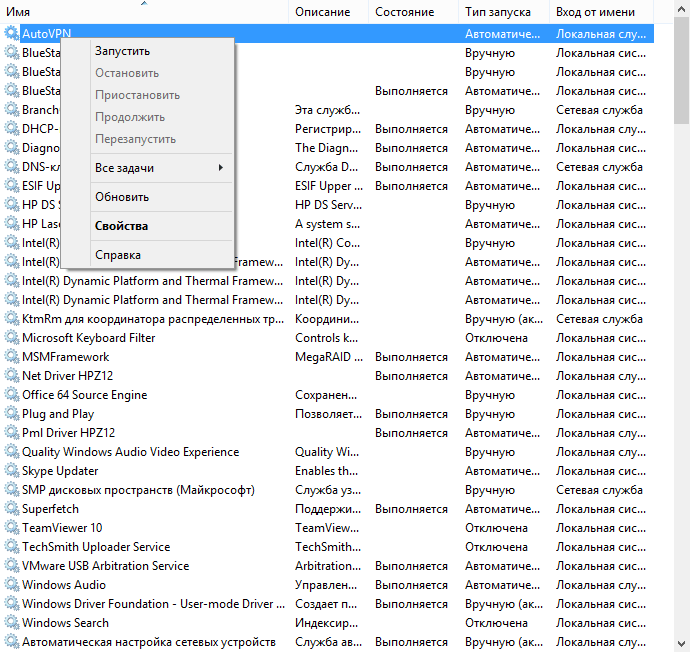The width and height of the screenshot is (690, 652).
Task: Click Отключена in the TeamViewer 10 row
Action: click(496, 528)
